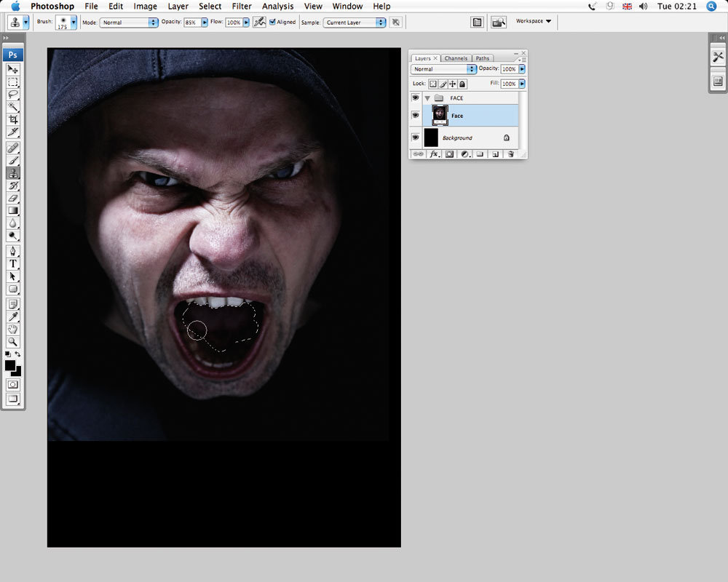Select the Eraser tool

13,198
